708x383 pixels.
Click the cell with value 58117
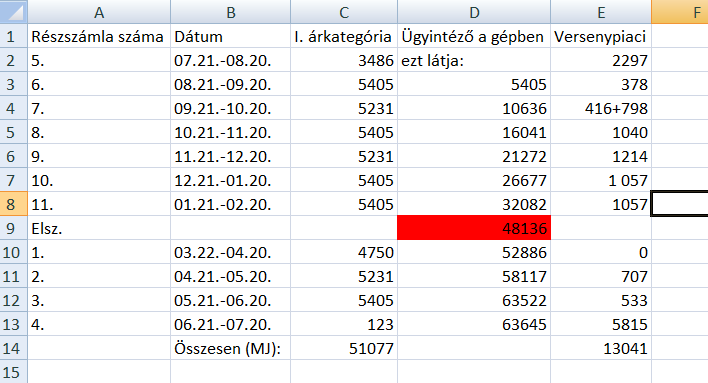coord(474,276)
